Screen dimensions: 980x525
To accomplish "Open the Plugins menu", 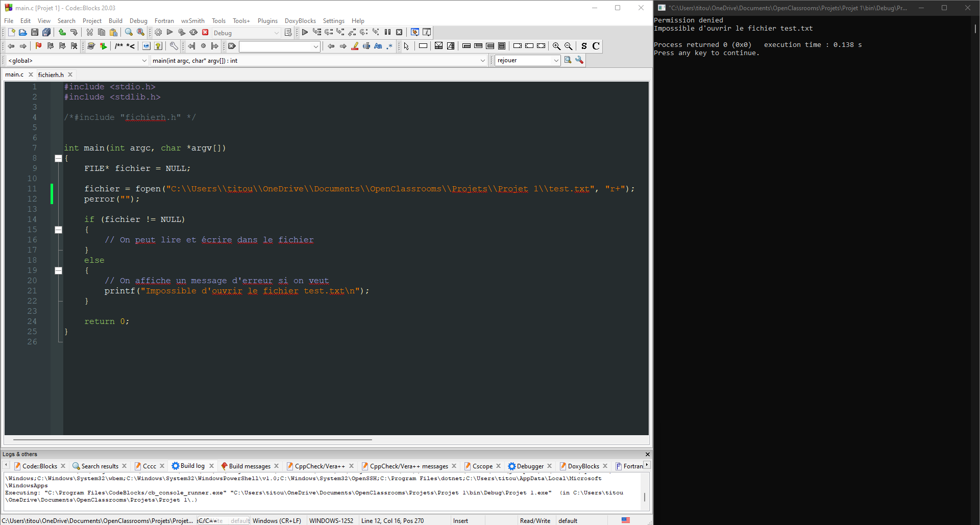I will click(x=267, y=21).
